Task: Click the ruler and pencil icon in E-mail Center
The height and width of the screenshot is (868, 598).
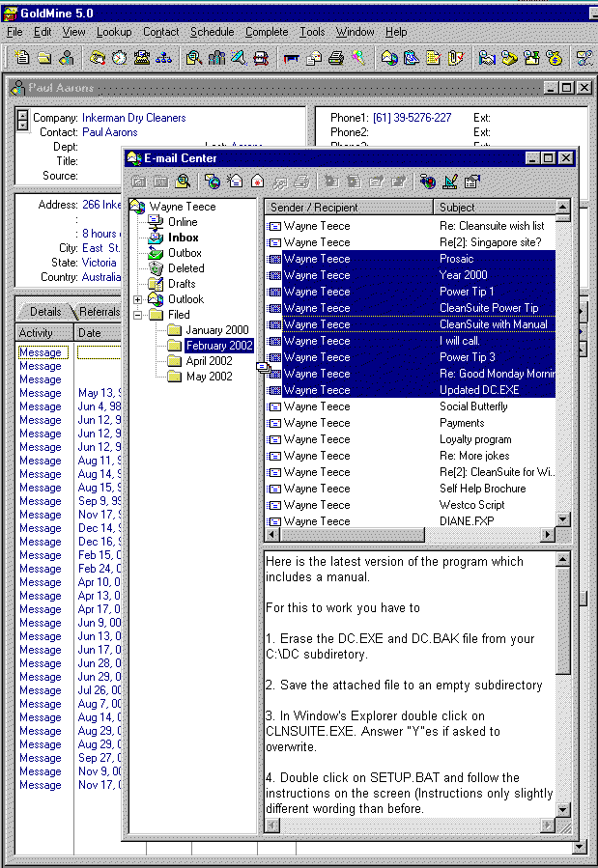Action: (450, 181)
